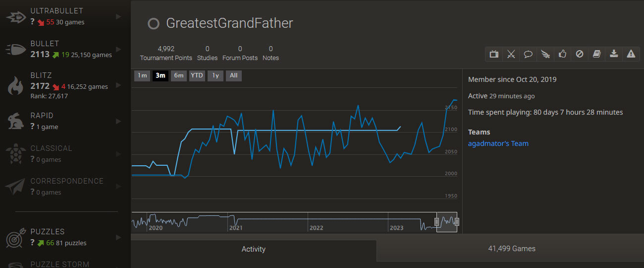Viewport: 644px width, 268px height.
Task: Click the 2021 label in chart navigator
Action: tap(236, 228)
